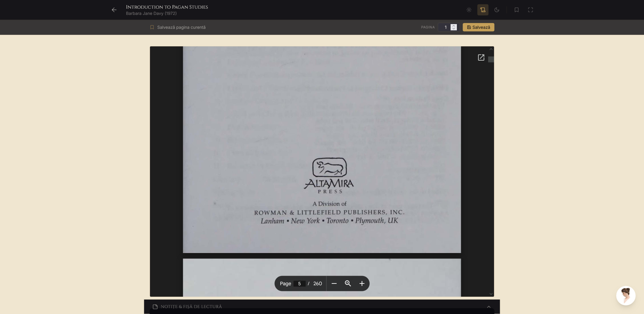Click the AltaMira Press logo on the page
The width and height of the screenshot is (644, 314).
(x=329, y=175)
